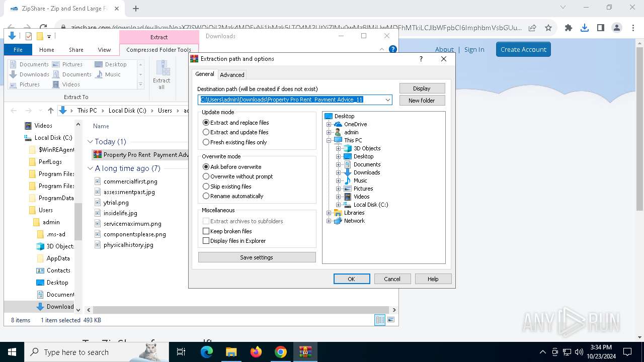
Task: Open Firefox from taskbar
Action: pyautogui.click(x=256, y=352)
